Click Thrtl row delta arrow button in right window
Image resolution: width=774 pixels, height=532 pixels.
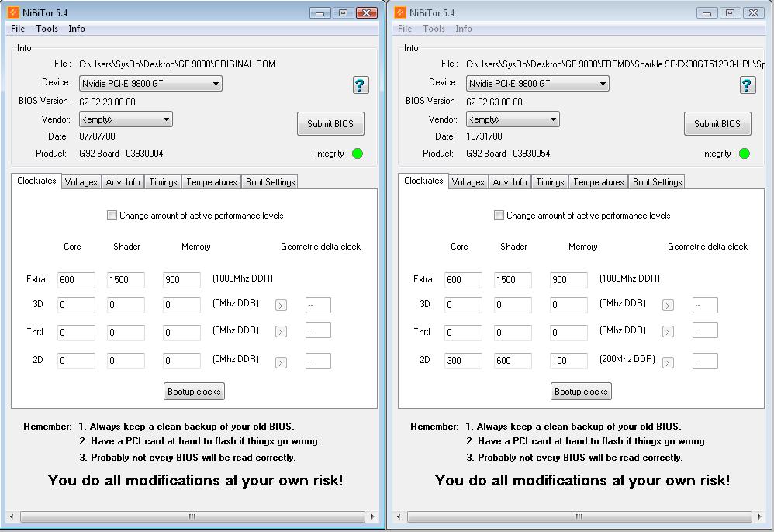pyautogui.click(x=668, y=332)
